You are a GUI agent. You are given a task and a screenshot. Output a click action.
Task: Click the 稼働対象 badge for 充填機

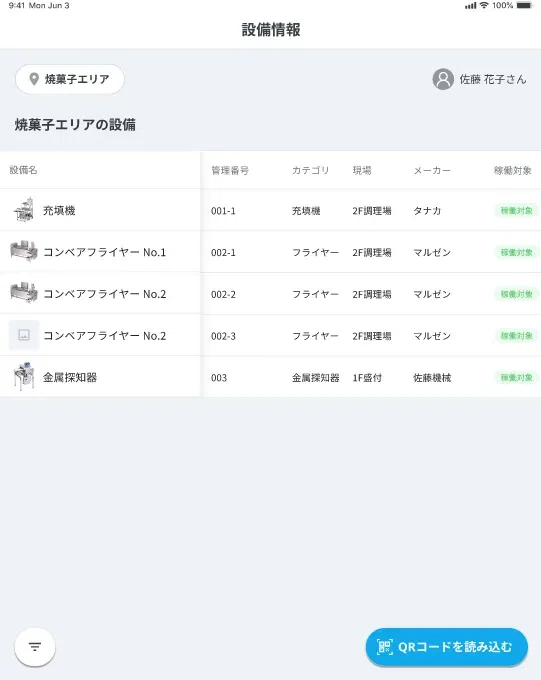point(516,211)
